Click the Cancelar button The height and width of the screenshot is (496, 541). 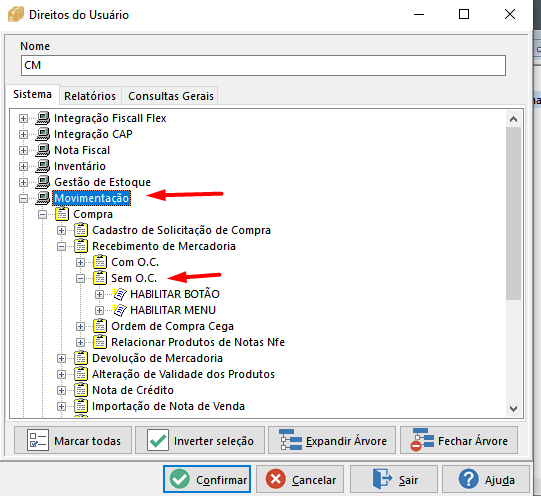(300, 479)
